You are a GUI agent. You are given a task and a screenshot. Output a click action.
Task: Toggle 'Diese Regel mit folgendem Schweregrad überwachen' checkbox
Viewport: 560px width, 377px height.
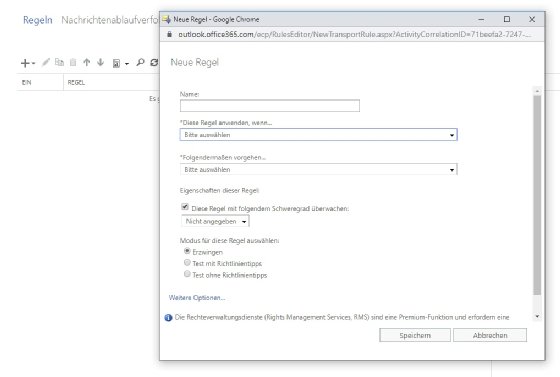pos(185,207)
